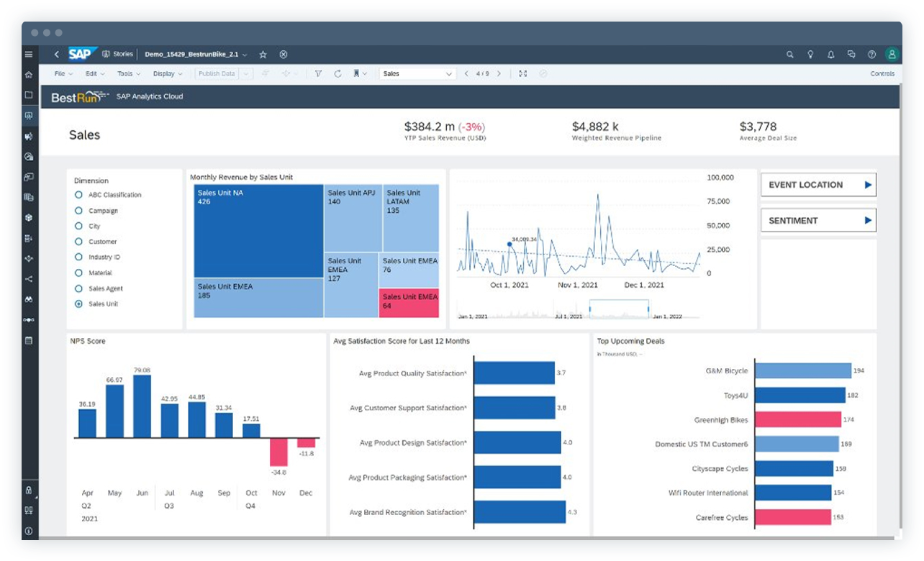Screen dimensions: 924x561
Task: Open the cube modeler icon in sidebar
Action: [29, 217]
